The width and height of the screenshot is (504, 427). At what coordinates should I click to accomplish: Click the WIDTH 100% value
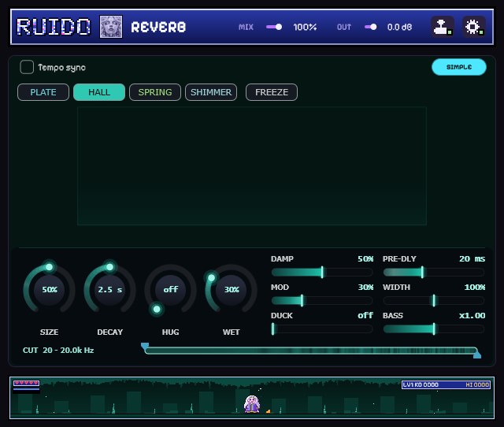click(475, 287)
